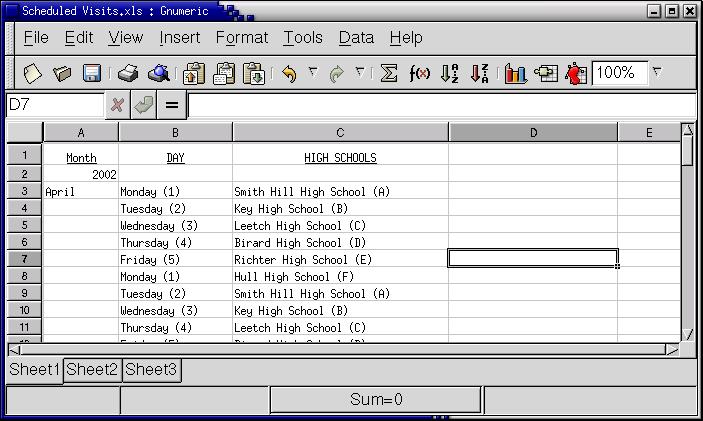703x421 pixels.
Task: Save the workbook with the floppy icon
Action: [92, 73]
